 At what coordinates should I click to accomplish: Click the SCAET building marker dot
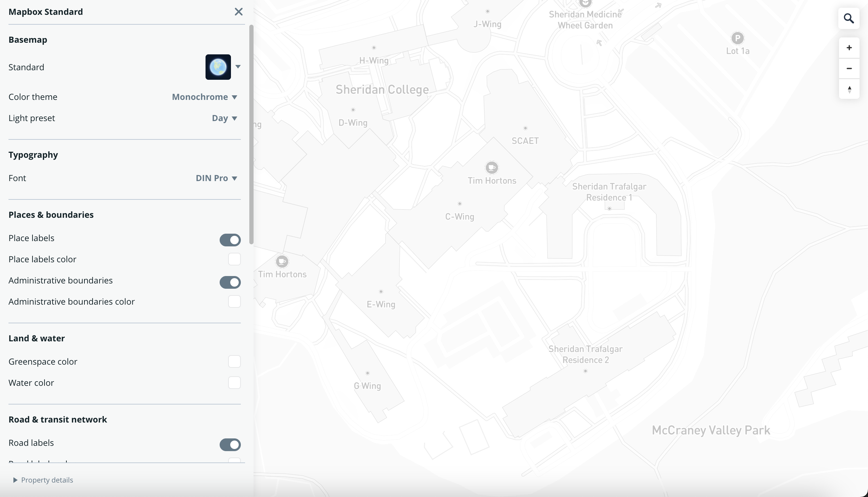coord(525,128)
